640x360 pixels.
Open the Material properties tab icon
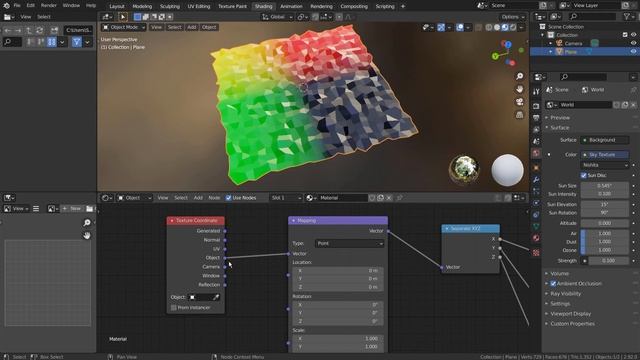coord(536,238)
